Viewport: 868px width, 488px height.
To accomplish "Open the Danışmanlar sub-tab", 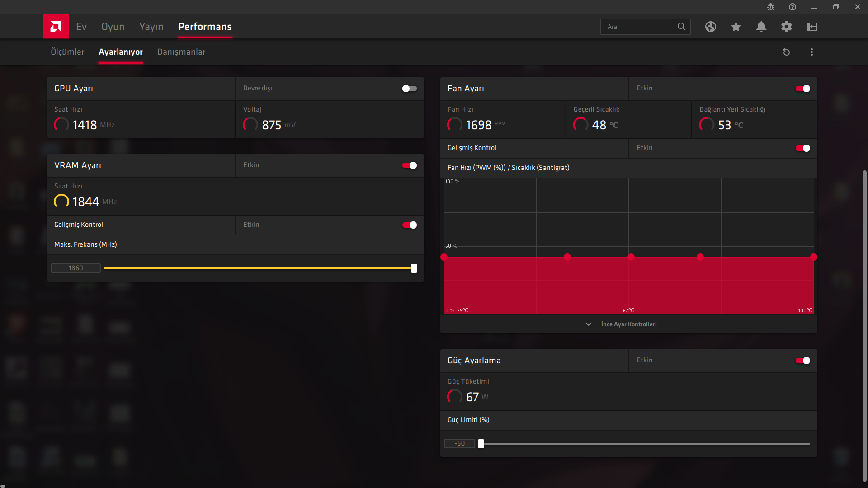I will coord(181,52).
